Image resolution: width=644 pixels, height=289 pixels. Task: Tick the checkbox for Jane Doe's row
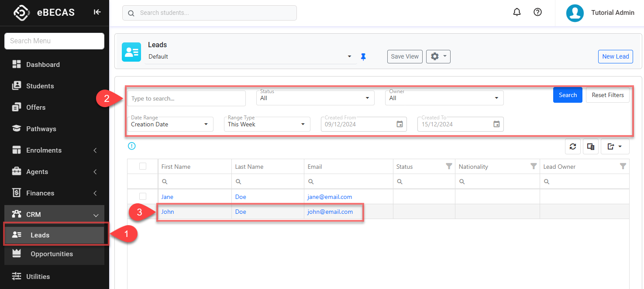coord(143,196)
